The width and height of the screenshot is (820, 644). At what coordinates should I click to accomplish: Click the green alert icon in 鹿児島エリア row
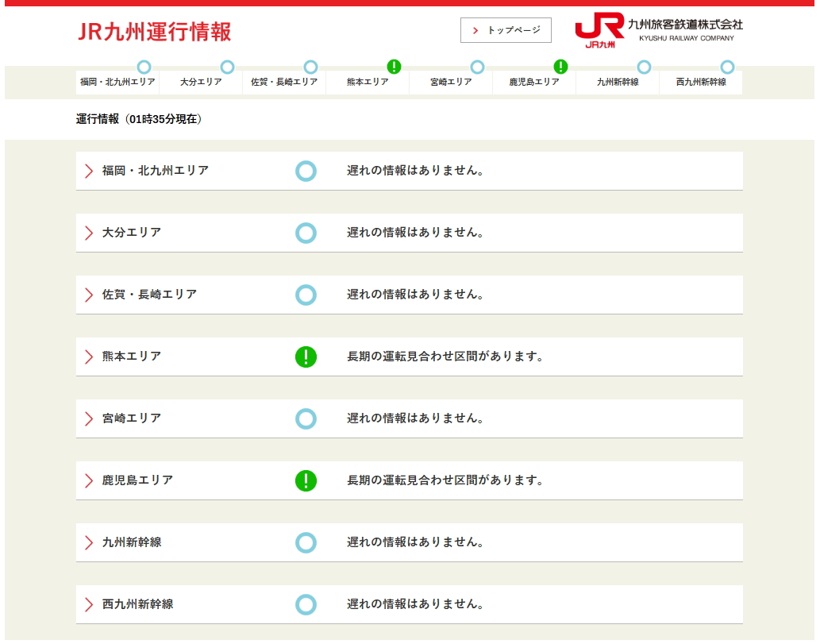tap(306, 480)
